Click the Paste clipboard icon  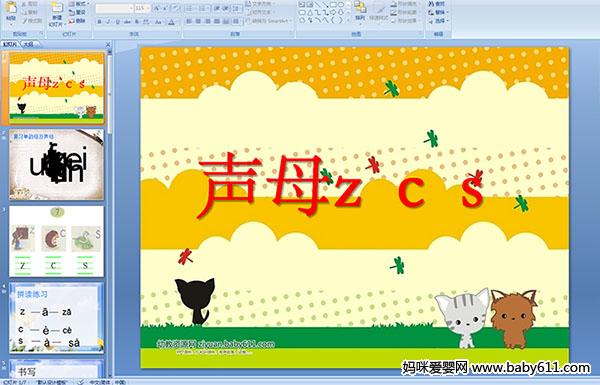click(x=11, y=7)
